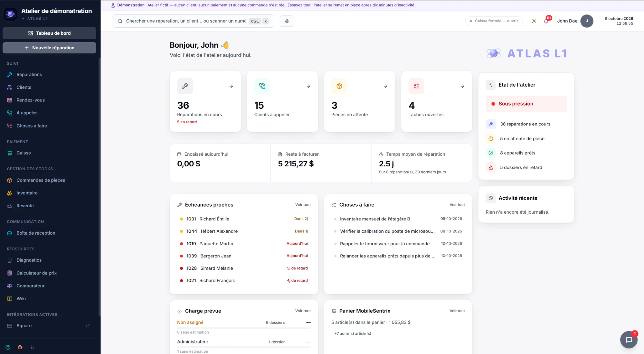Click the checklist icon on Tâches ouvertes card
This screenshot has height=354, width=644.
[x=416, y=86]
